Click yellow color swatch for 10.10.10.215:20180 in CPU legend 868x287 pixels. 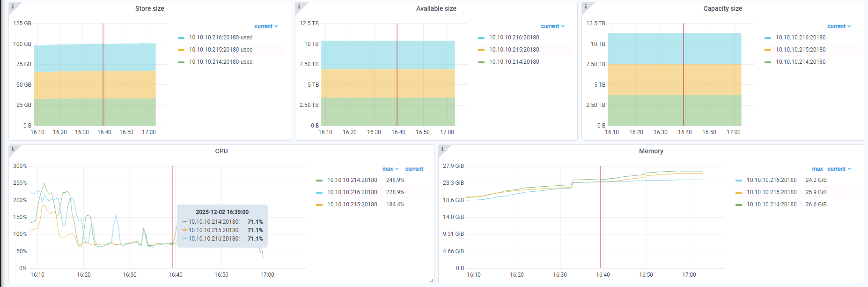[319, 204]
